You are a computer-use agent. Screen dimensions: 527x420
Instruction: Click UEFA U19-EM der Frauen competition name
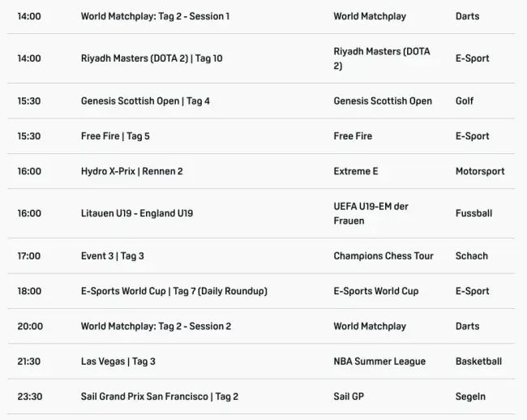371,213
